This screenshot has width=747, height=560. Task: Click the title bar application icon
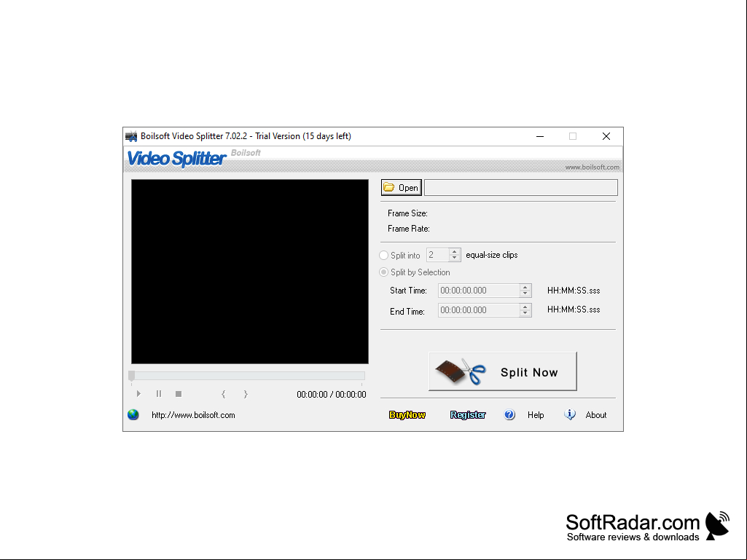[131, 136]
